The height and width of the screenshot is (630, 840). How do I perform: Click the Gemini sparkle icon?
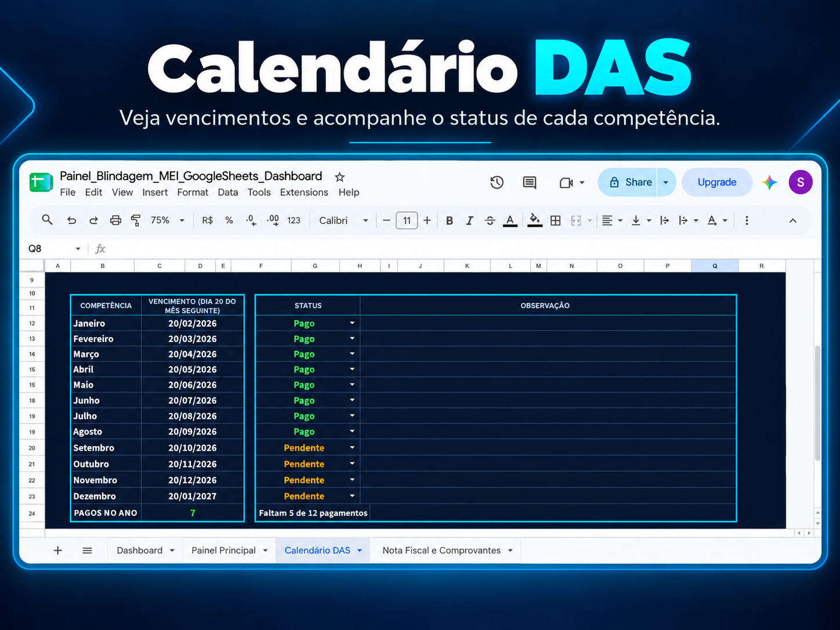tap(770, 182)
